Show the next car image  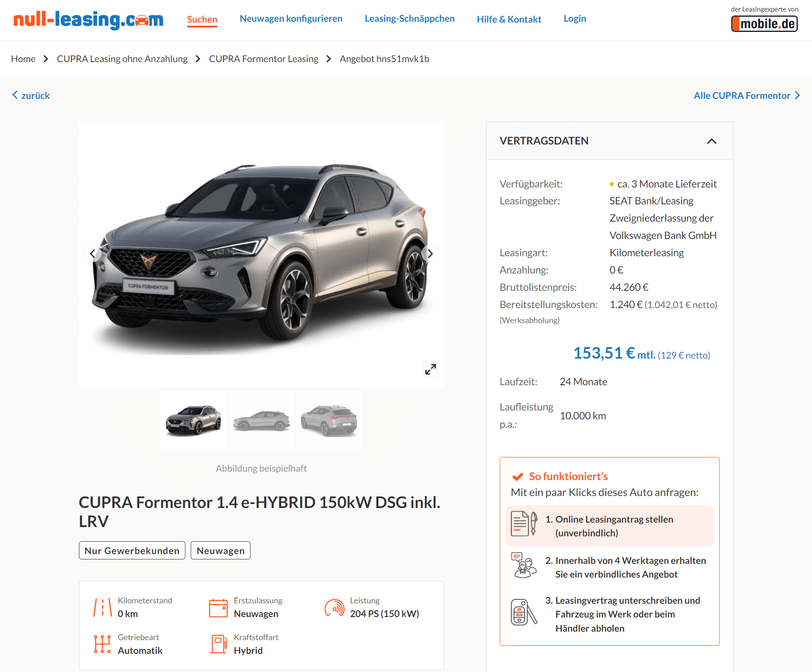[430, 254]
